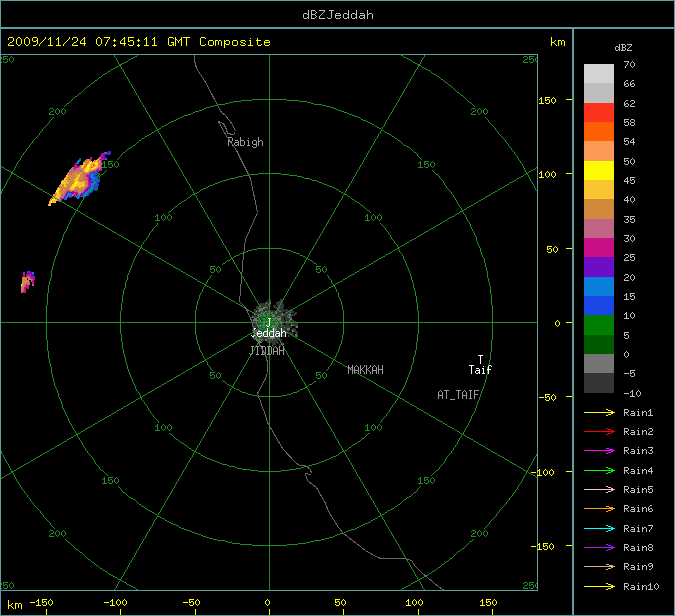Click the -150 km mark on bottom axis
This screenshot has width=675, height=616.
(x=41, y=602)
